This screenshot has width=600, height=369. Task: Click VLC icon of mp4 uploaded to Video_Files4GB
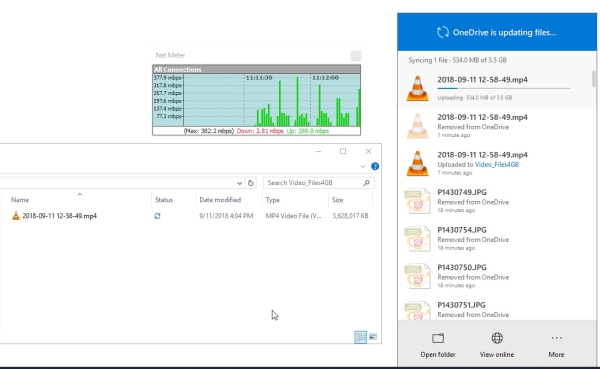(x=417, y=163)
